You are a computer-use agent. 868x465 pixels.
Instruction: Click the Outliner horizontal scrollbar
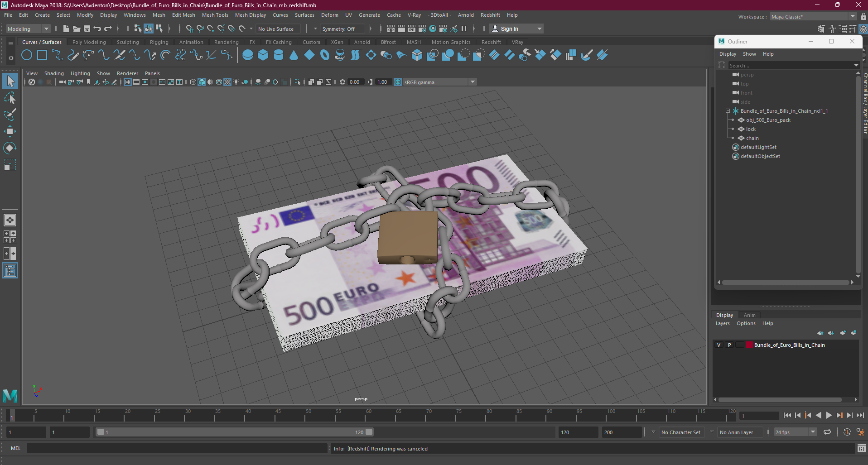(x=786, y=283)
